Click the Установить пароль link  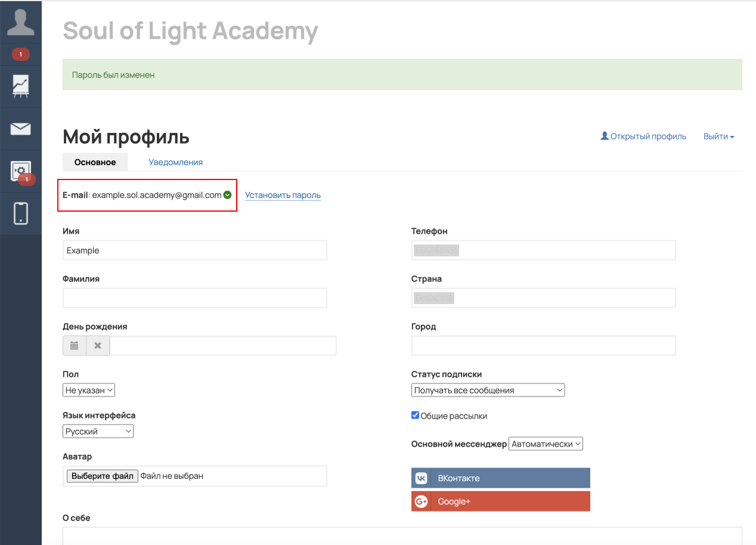click(x=283, y=195)
